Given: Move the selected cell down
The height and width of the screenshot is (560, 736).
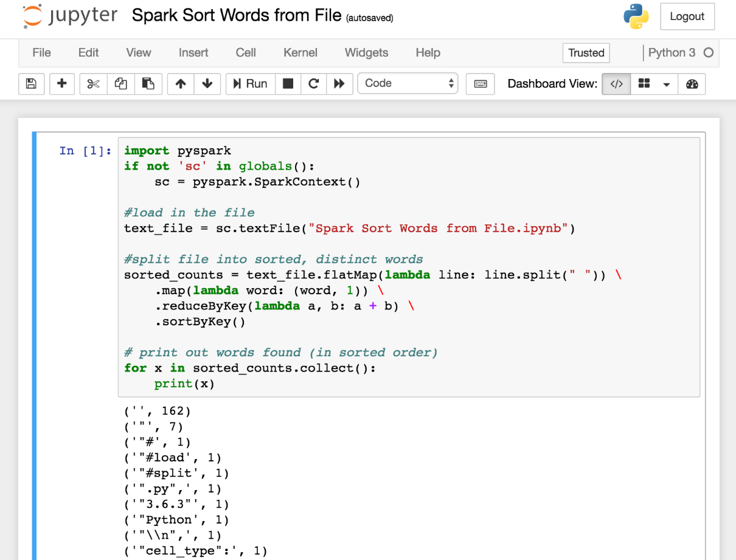Looking at the screenshot, I should 207,84.
